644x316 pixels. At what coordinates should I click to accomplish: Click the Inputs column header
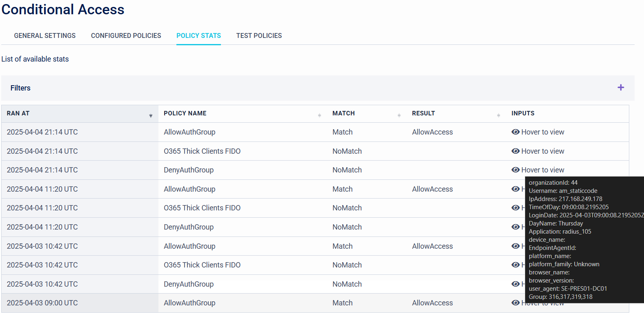[523, 113]
